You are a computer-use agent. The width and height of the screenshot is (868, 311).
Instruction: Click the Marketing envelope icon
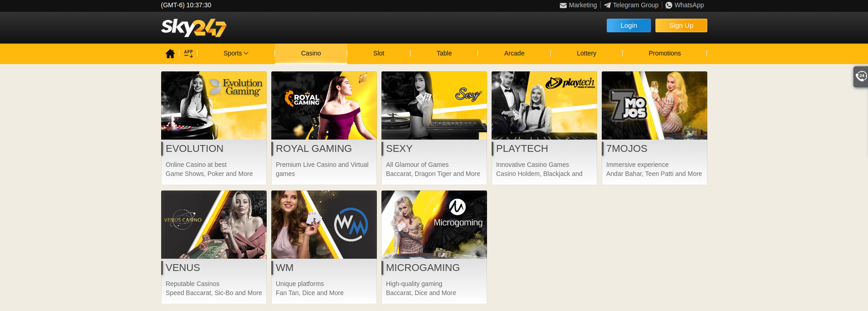[x=563, y=5]
